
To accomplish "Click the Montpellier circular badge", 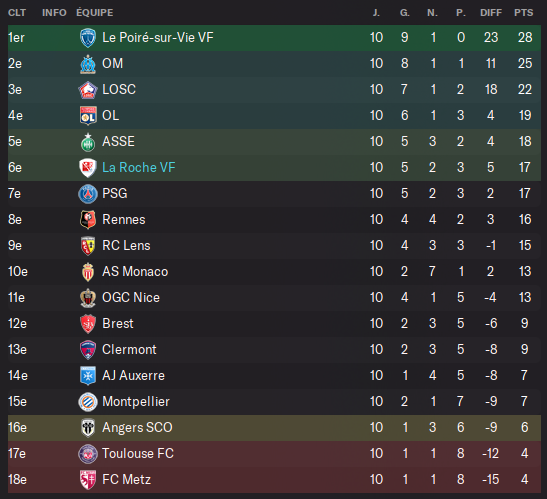I will click(88, 402).
